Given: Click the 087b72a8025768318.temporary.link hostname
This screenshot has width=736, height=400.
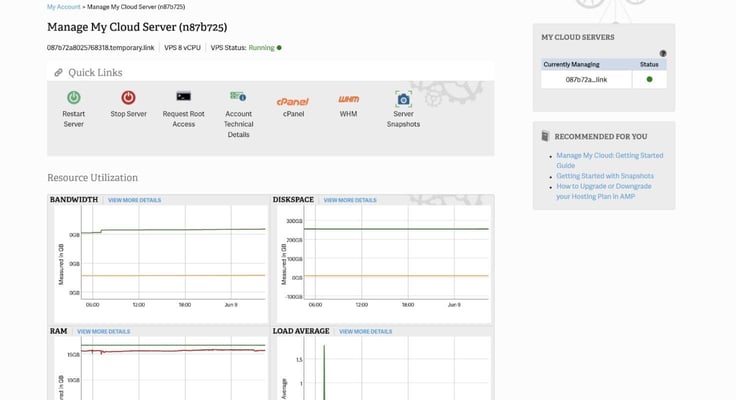Looking at the screenshot, I should 100,47.
